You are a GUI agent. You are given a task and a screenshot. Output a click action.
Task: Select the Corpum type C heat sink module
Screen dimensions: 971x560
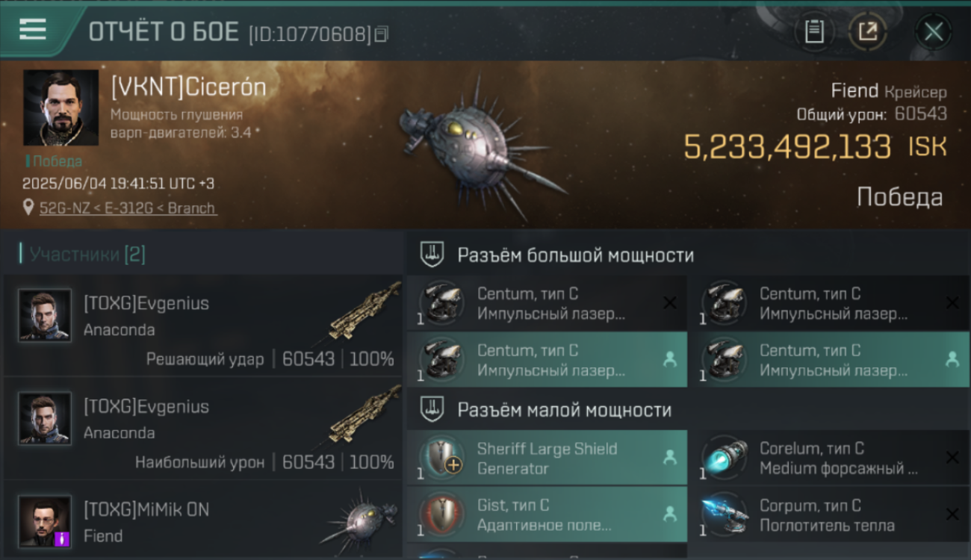click(x=830, y=515)
